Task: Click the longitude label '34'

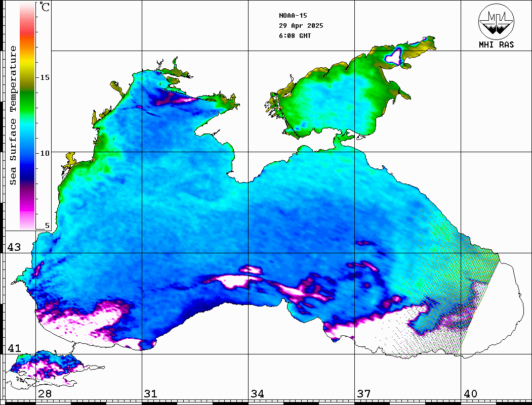Action: click(x=257, y=394)
